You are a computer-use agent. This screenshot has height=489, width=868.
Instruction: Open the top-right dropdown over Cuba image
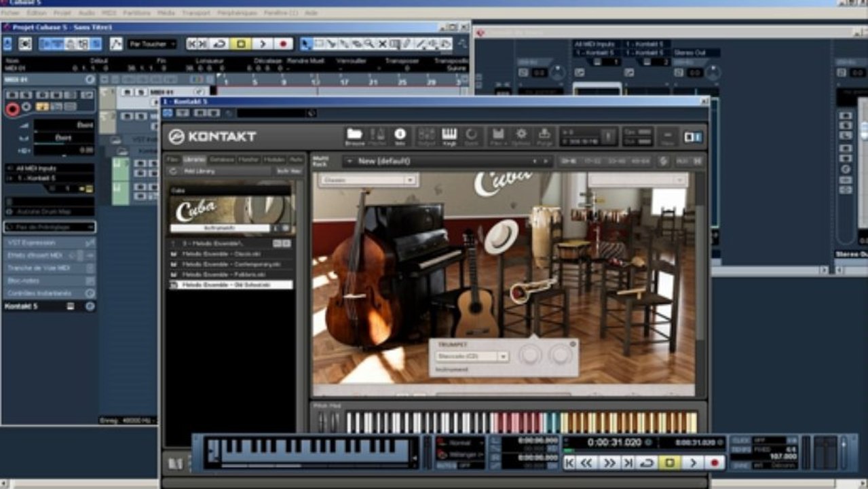click(x=638, y=180)
